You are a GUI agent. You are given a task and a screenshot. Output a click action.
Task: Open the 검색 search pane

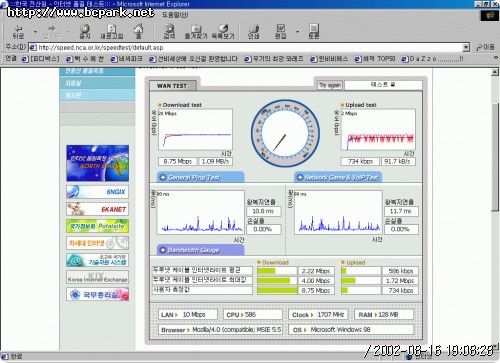[169, 31]
